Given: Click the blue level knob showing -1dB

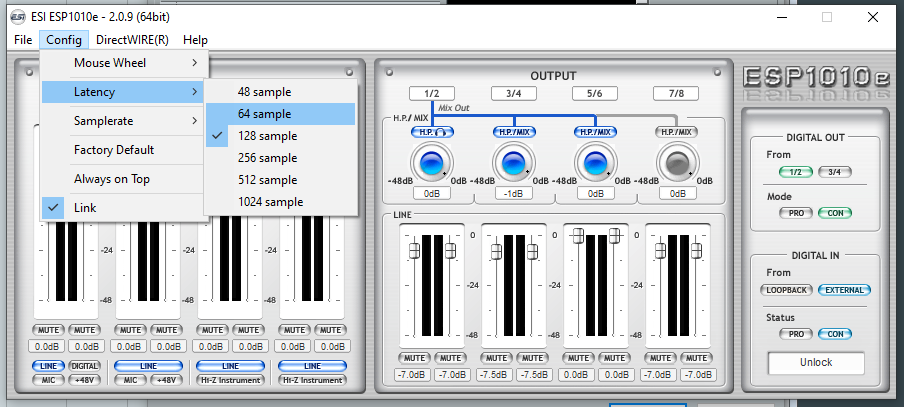Looking at the screenshot, I should (513, 163).
